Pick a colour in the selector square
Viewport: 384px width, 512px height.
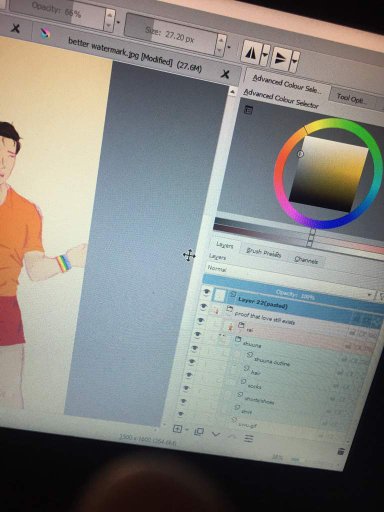(x=328, y=174)
